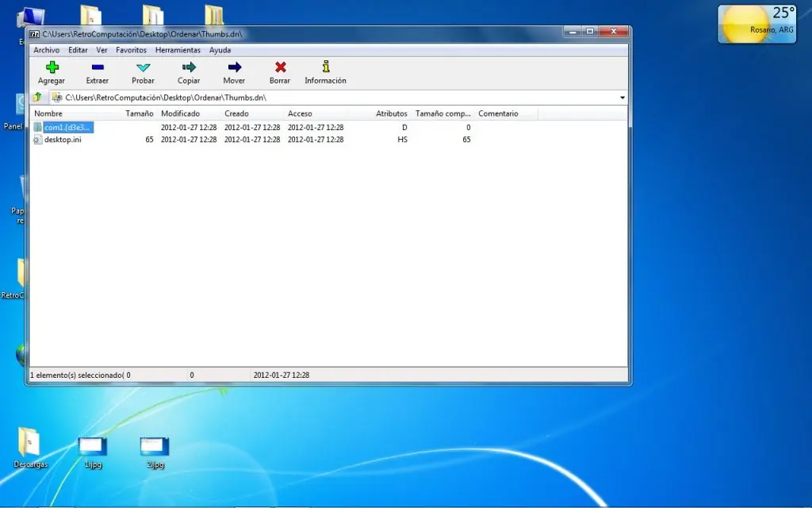Run the Probar checkmark tool
This screenshot has height=508, width=812.
pos(143,67)
